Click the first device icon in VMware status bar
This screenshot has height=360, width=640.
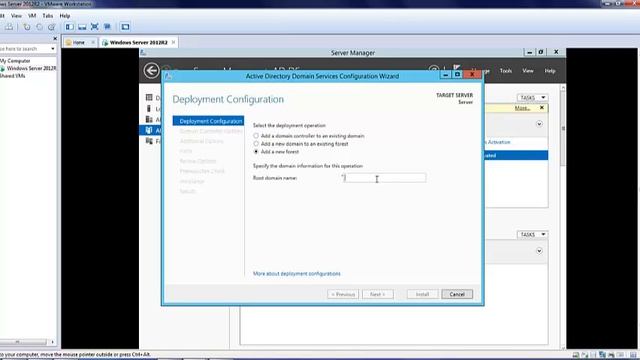click(576, 355)
